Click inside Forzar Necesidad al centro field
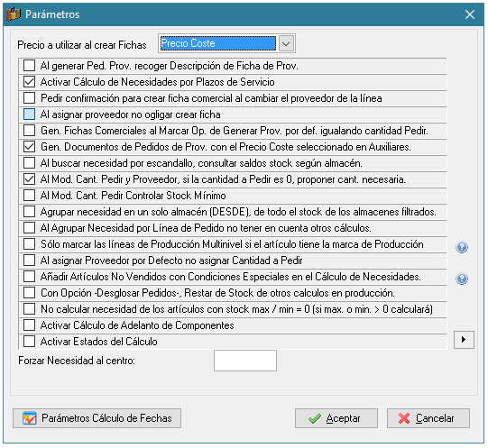The height and width of the screenshot is (448, 488). point(245,361)
